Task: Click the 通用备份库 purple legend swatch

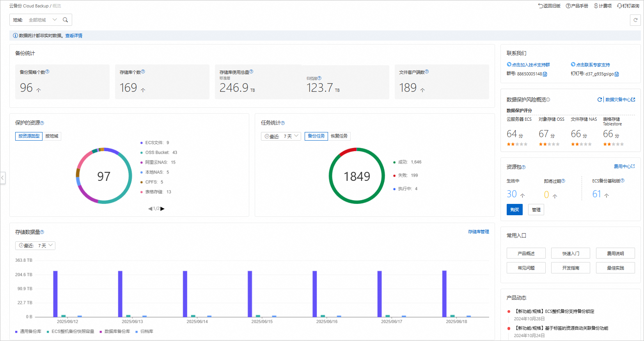Action: 16,332
